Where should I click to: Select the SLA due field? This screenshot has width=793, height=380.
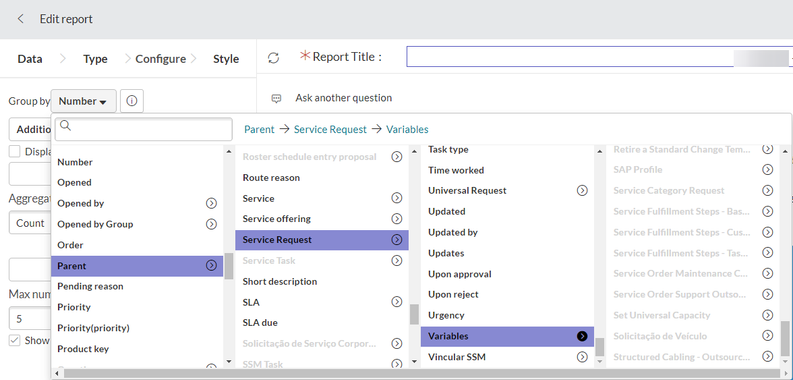(x=260, y=323)
